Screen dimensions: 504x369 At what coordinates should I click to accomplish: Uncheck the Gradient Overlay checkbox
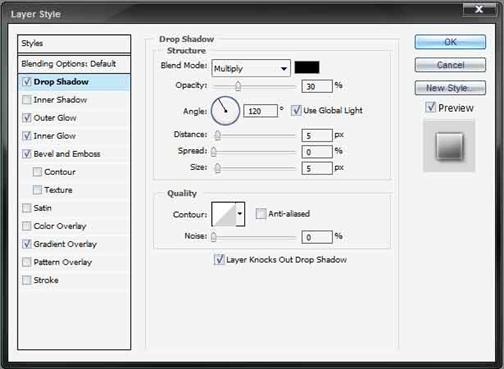[x=27, y=244]
